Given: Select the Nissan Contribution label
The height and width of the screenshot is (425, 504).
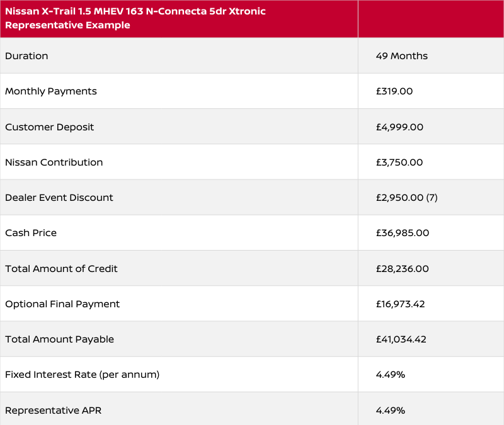Looking at the screenshot, I should 54,162.
